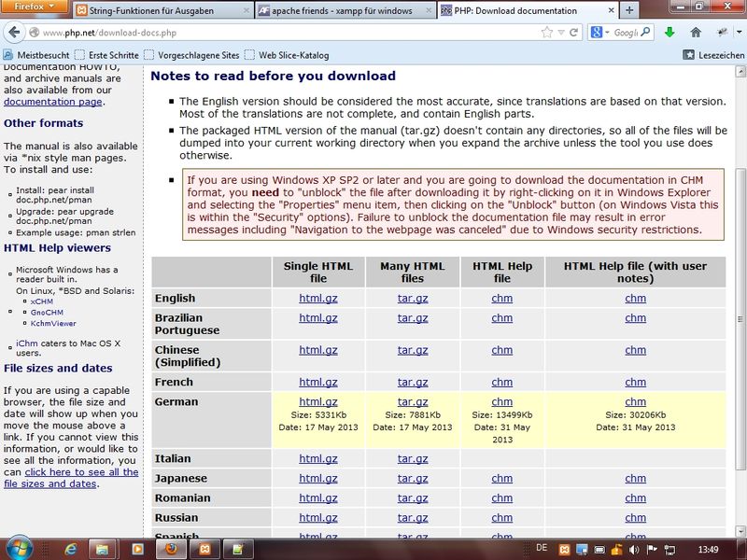Open Internet Explorer from the taskbar
The image size is (747, 560).
click(69, 548)
